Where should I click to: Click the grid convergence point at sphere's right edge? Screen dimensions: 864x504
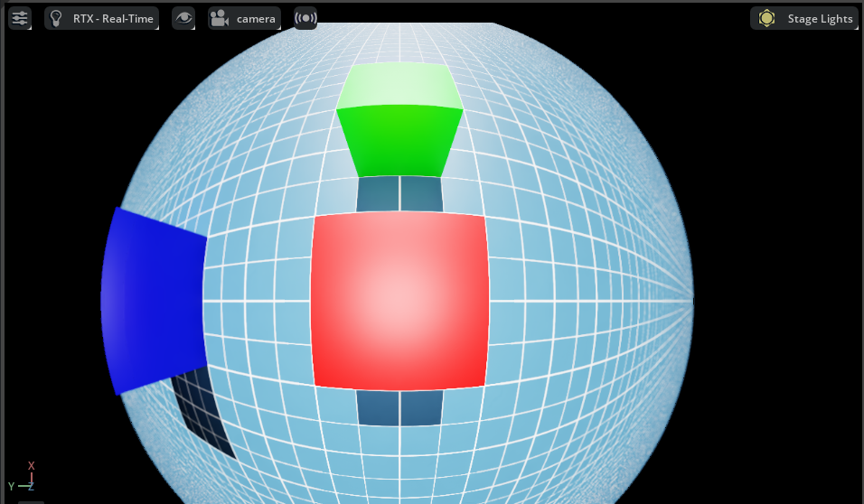tap(691, 300)
